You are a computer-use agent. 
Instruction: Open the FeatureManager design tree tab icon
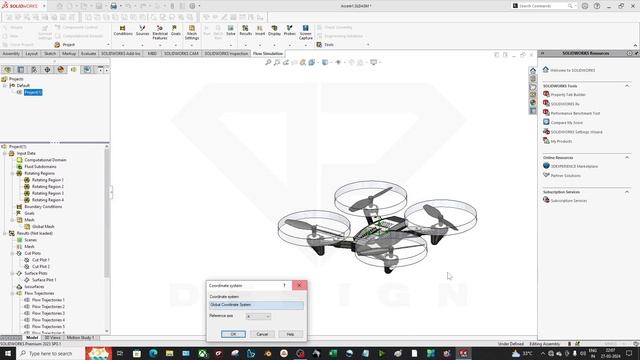point(7,70)
